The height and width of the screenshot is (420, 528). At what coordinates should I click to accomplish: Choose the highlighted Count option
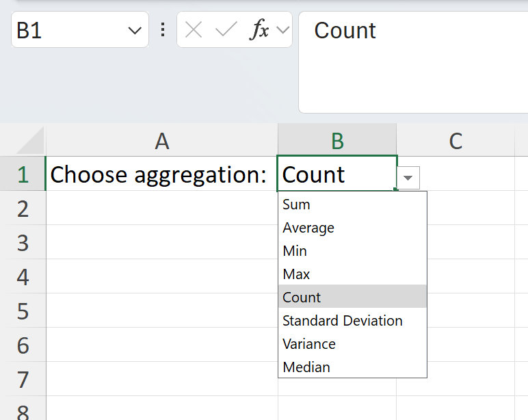302,298
